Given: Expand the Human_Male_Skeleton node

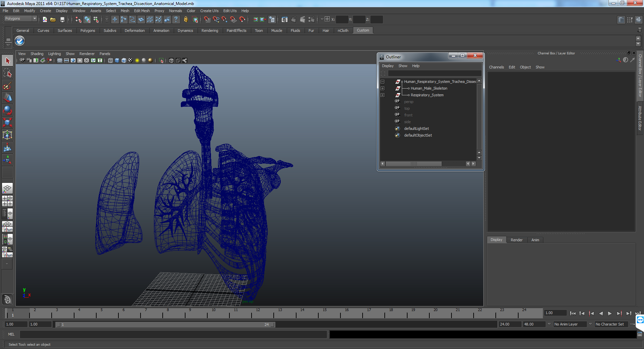Looking at the screenshot, I should tap(382, 89).
